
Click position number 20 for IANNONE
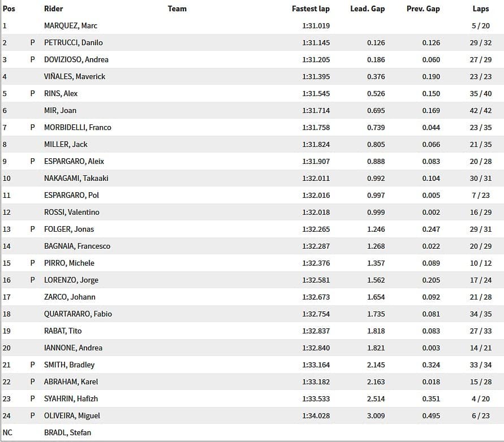click(x=7, y=348)
